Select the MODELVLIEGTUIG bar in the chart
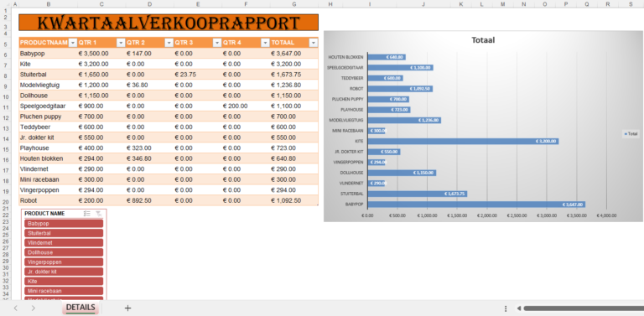The image size is (644, 316). click(404, 120)
